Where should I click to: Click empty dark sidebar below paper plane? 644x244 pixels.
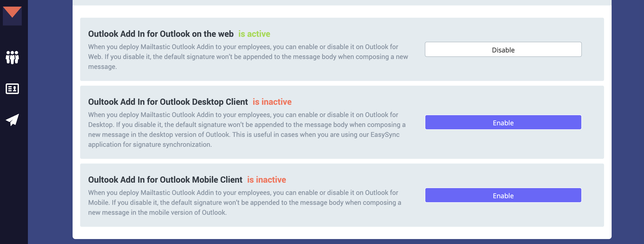pos(14,187)
